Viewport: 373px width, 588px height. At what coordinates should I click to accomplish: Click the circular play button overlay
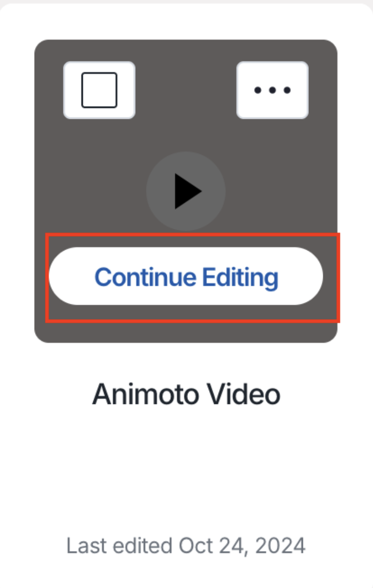point(186,191)
